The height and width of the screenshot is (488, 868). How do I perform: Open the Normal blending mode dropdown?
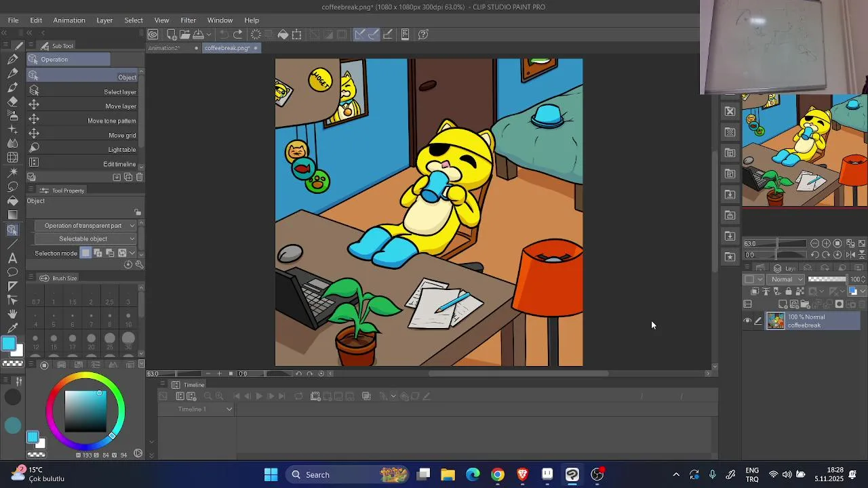(x=787, y=279)
